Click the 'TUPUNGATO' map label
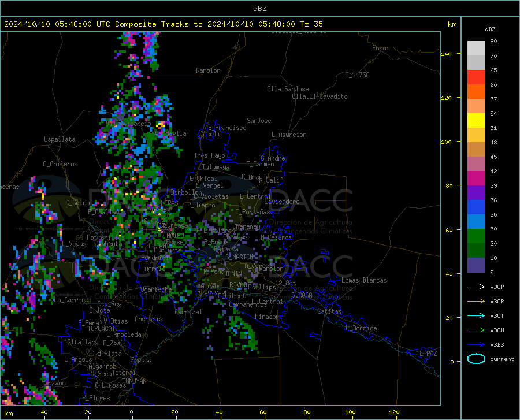The width and height of the screenshot is (520, 420). [x=103, y=329]
